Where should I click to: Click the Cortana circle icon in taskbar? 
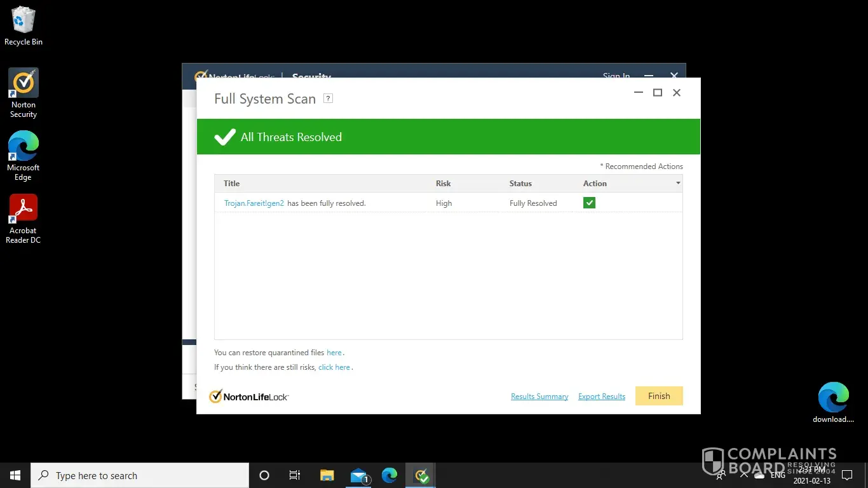click(x=264, y=475)
